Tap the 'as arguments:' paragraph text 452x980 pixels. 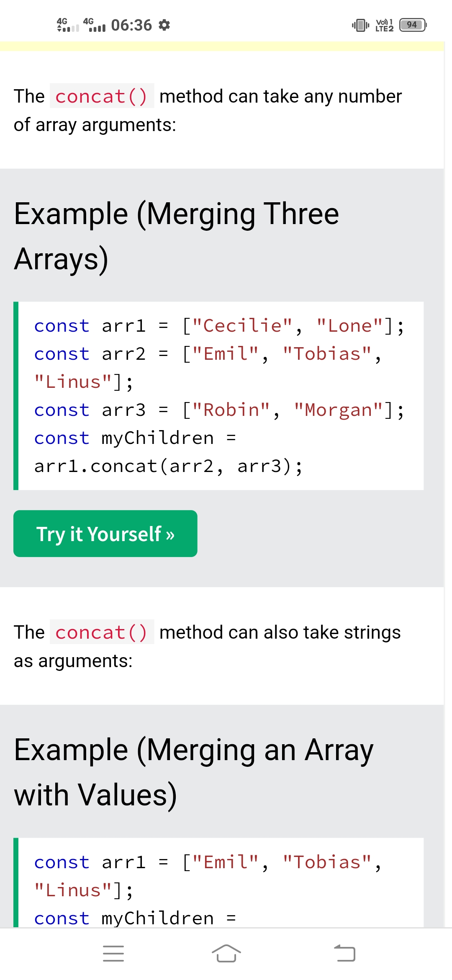(73, 661)
